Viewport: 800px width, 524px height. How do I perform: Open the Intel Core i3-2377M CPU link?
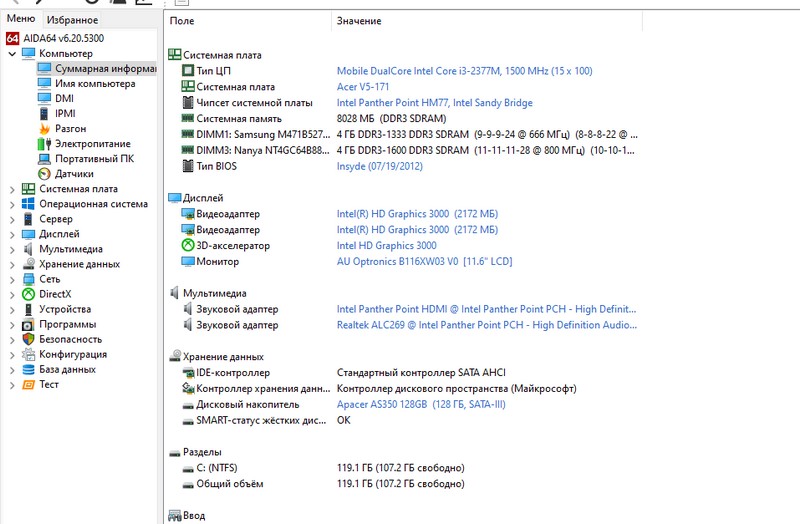pyautogui.click(x=464, y=71)
